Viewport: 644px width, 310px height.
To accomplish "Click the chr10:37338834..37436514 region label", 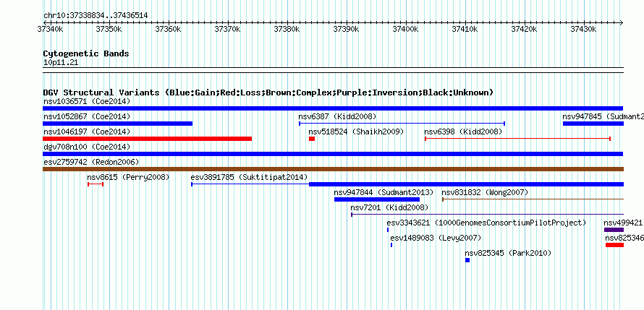I will click(x=96, y=15).
